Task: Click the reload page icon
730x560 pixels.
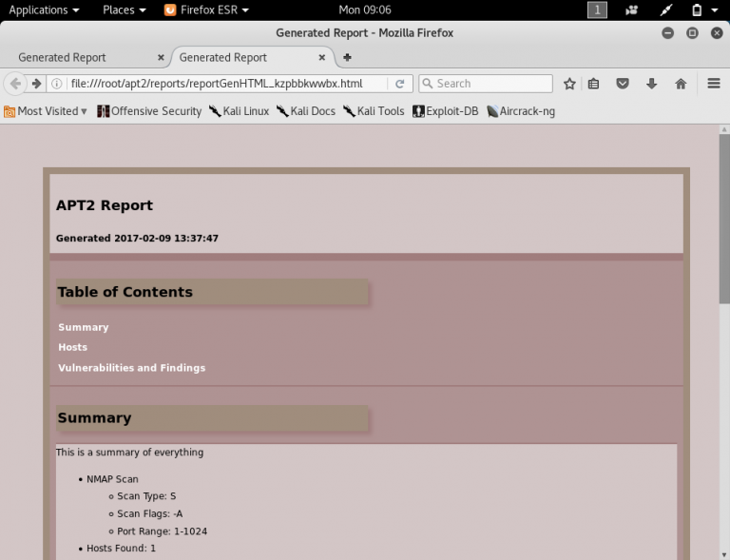Action: tap(400, 84)
